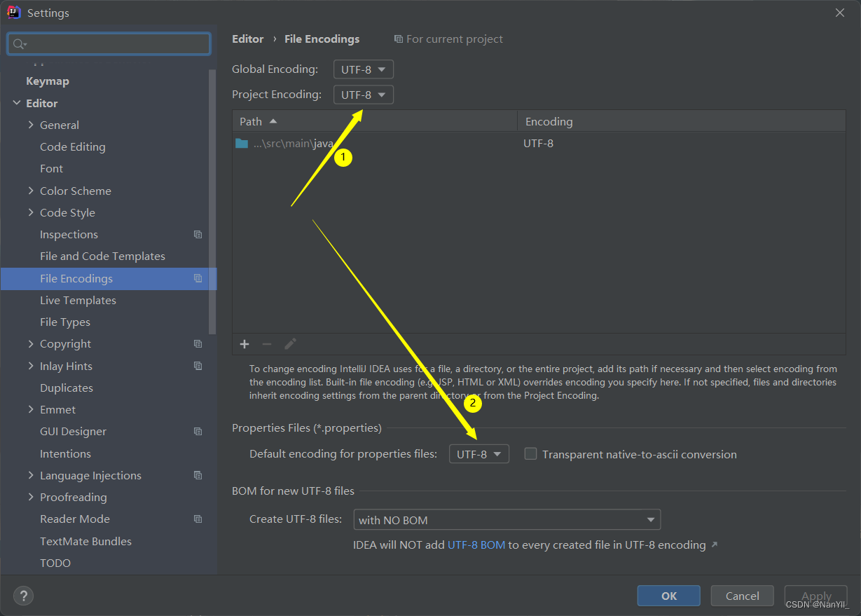Click Editor breadcrumb in header
The height and width of the screenshot is (616, 861).
pos(248,39)
